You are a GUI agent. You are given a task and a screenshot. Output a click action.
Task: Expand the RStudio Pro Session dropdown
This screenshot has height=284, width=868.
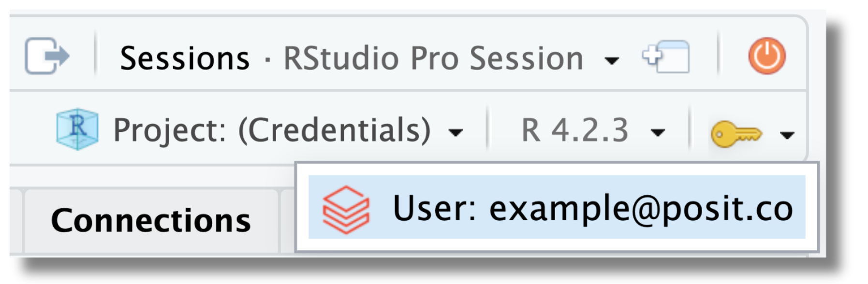(611, 60)
